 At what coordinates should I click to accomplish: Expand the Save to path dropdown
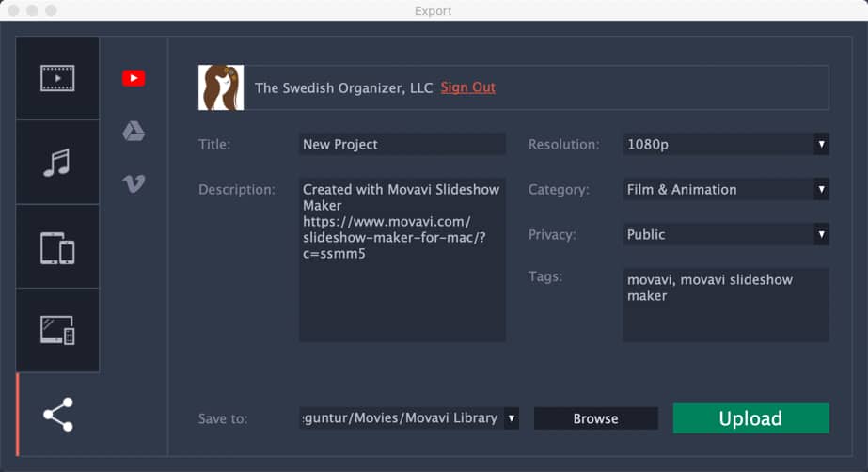(512, 418)
